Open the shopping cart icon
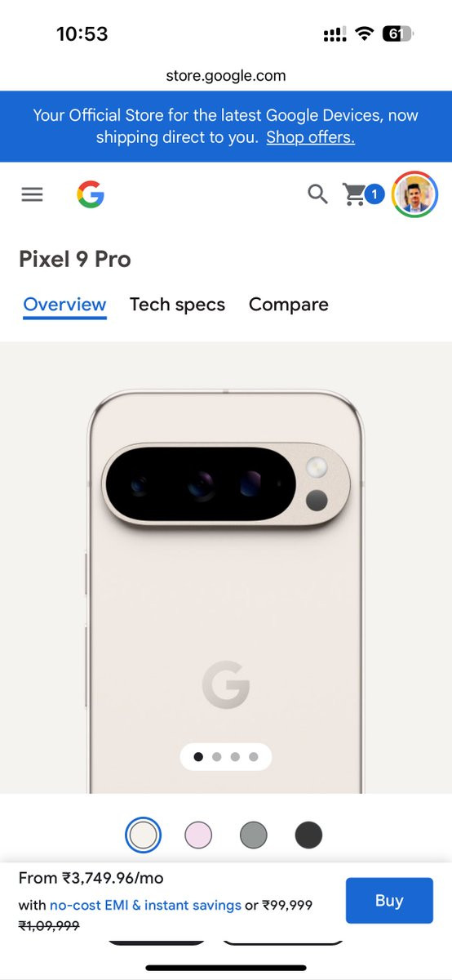Image resolution: width=452 pixels, height=980 pixels. coord(354,194)
